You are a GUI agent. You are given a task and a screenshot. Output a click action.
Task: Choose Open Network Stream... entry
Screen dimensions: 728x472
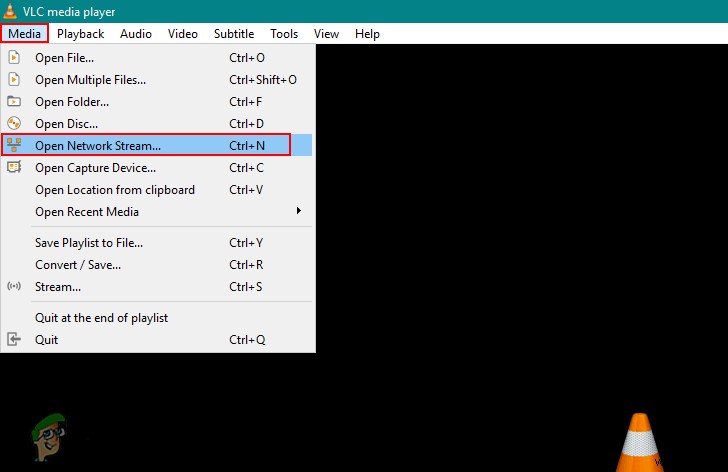(157, 145)
